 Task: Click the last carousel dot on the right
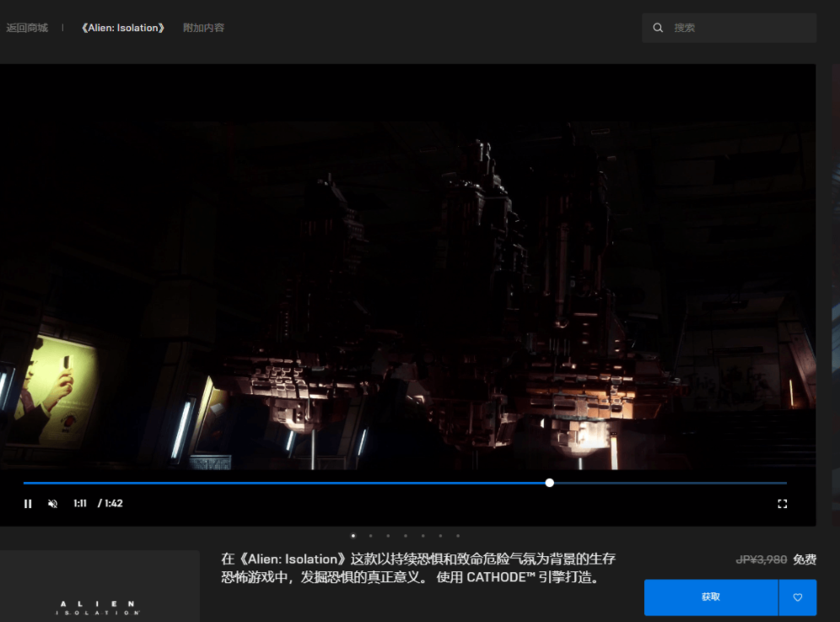coord(458,535)
